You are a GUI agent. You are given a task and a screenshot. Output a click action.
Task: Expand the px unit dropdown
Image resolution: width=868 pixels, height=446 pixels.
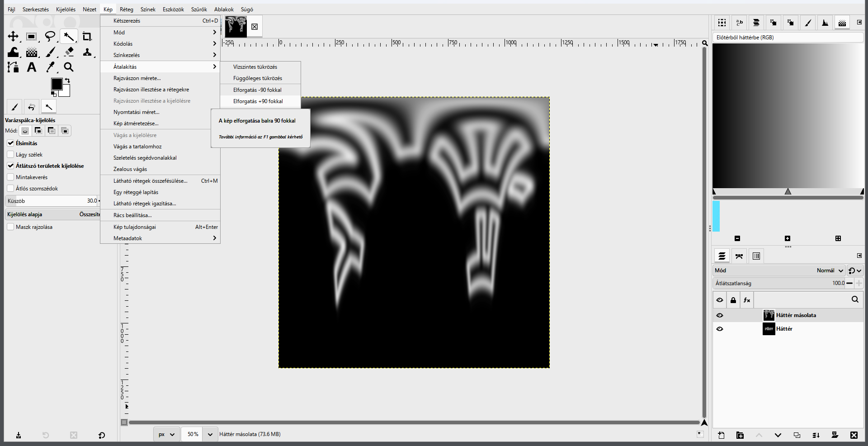click(x=167, y=434)
